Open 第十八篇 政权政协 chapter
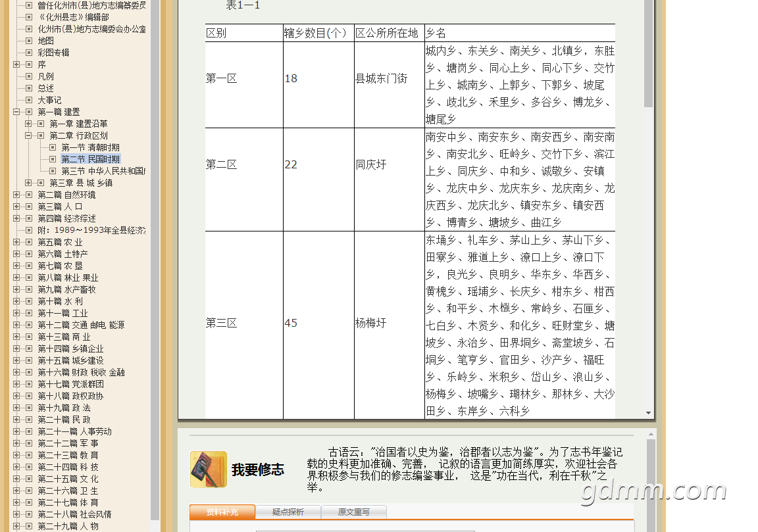This screenshot has width=758, height=532. (70, 396)
